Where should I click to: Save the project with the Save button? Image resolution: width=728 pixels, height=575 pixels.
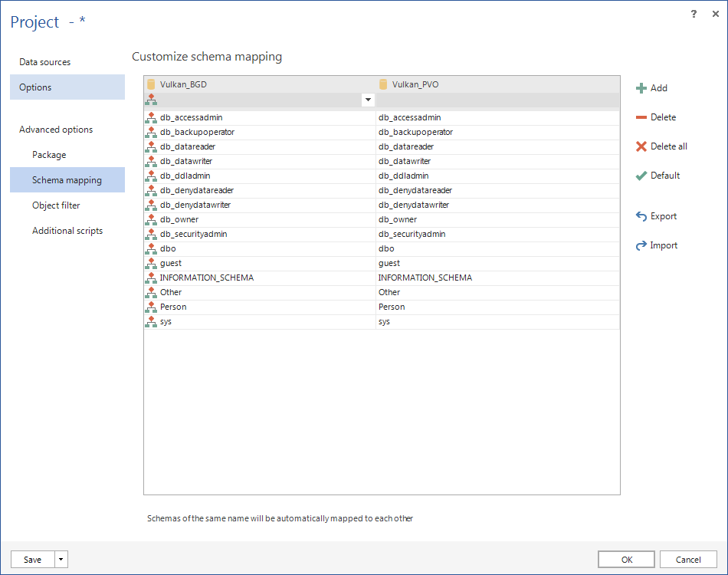coord(32,559)
